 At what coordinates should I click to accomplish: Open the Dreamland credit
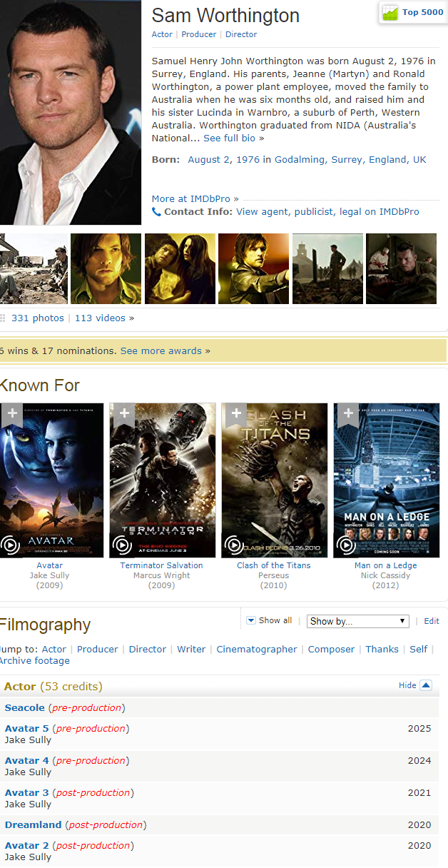coord(34,825)
